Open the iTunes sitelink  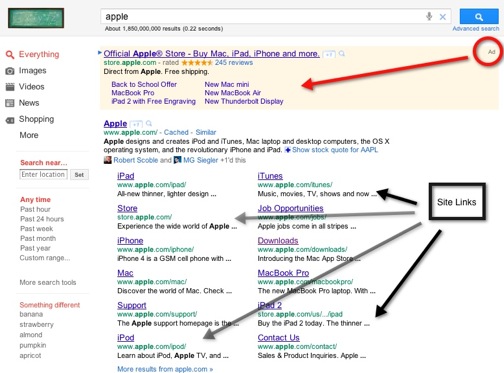pos(270,176)
